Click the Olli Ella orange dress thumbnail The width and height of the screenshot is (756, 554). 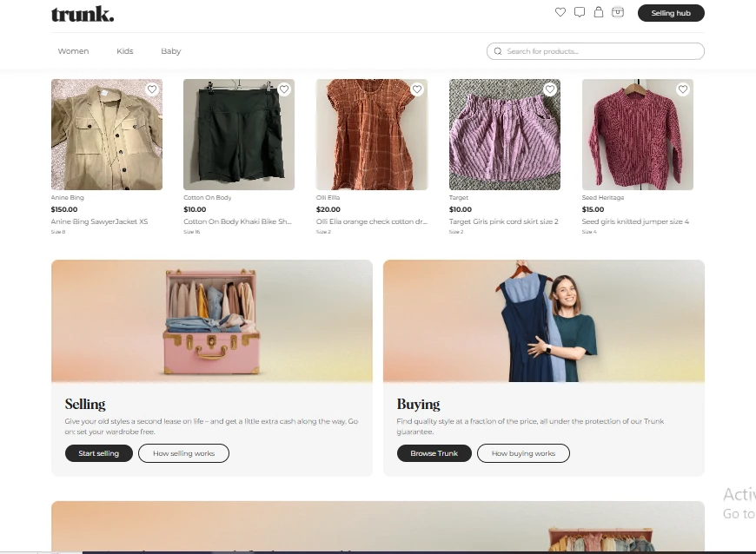[372, 135]
